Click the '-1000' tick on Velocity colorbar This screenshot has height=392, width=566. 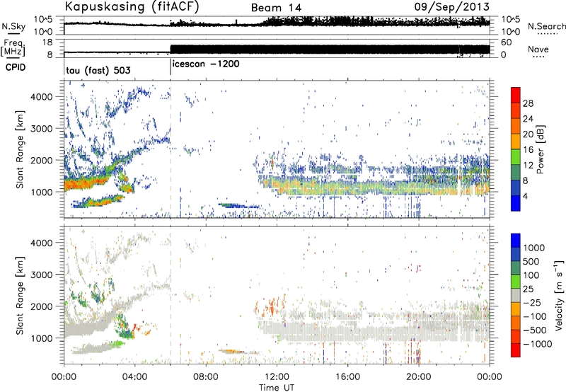[x=538, y=344]
